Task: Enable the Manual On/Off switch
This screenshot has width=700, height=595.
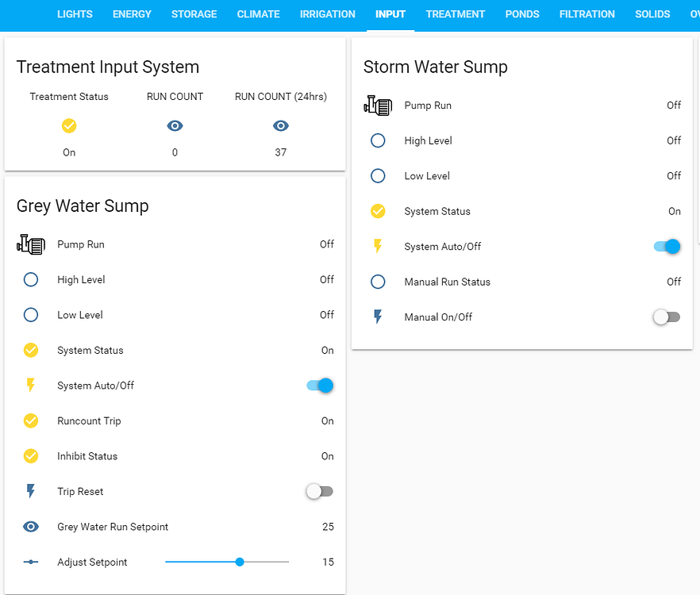Action: 667,317
